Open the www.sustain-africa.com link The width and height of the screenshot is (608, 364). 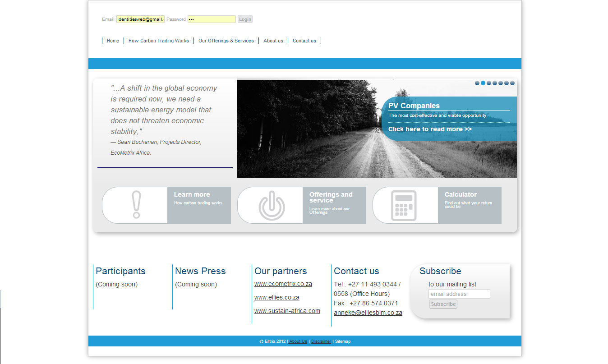click(287, 311)
